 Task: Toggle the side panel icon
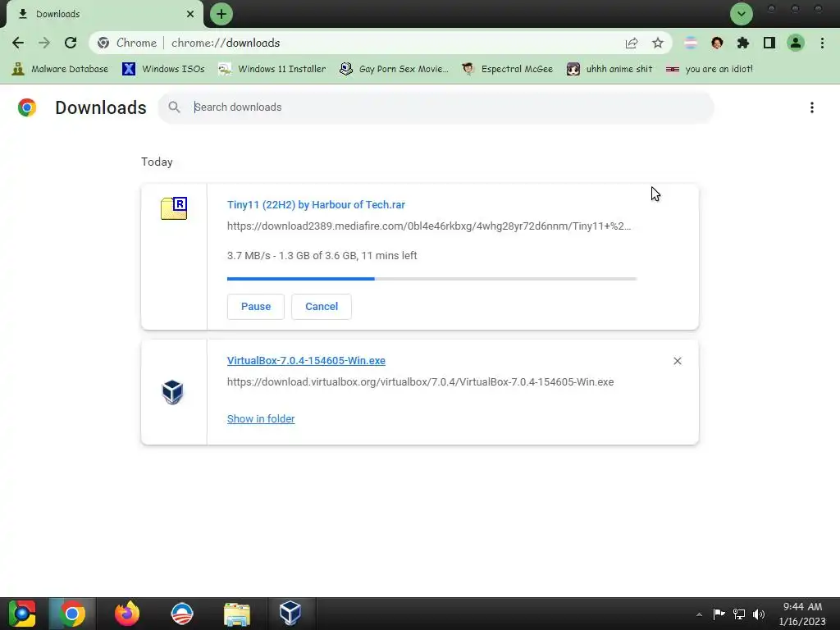[x=769, y=43]
